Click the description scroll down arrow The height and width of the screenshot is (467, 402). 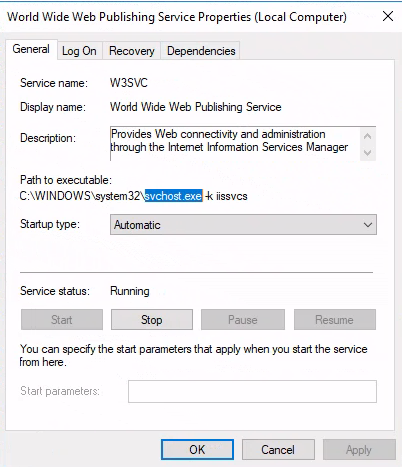point(368,153)
